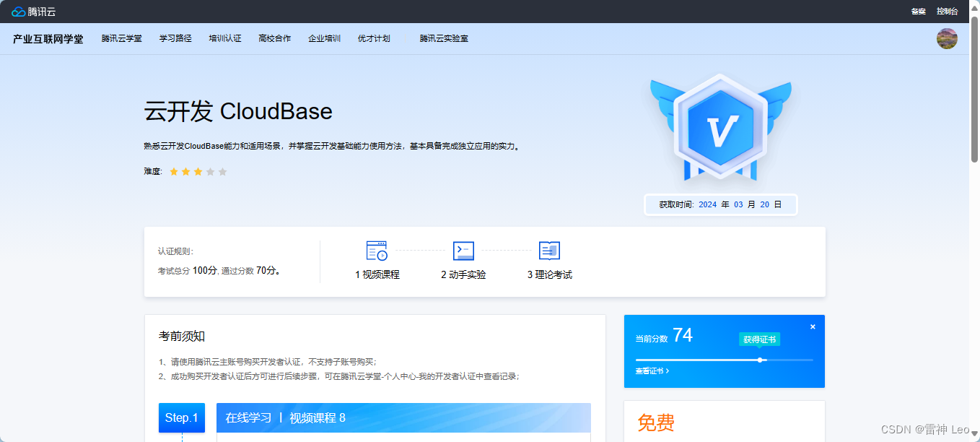Open your profile avatar picture

click(947, 38)
